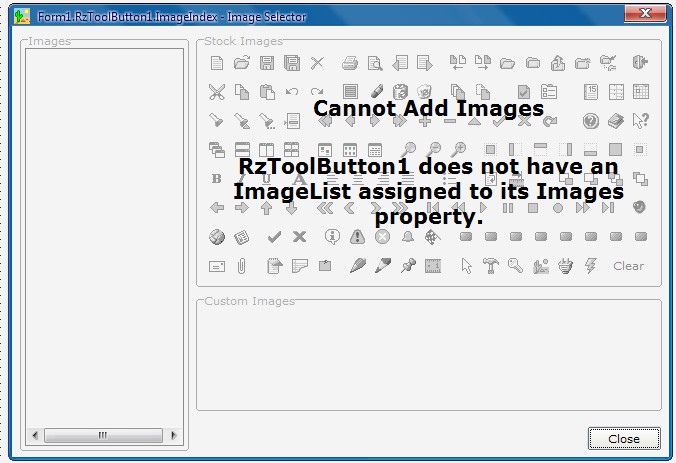
Task: Select the Print printer icon
Action: point(350,63)
